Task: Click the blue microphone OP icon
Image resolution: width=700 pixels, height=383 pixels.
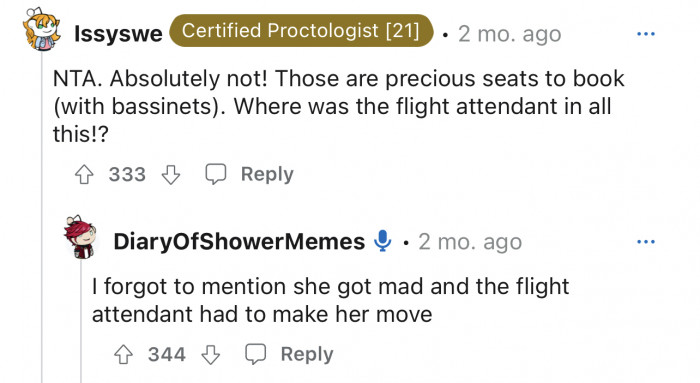Action: coord(382,241)
